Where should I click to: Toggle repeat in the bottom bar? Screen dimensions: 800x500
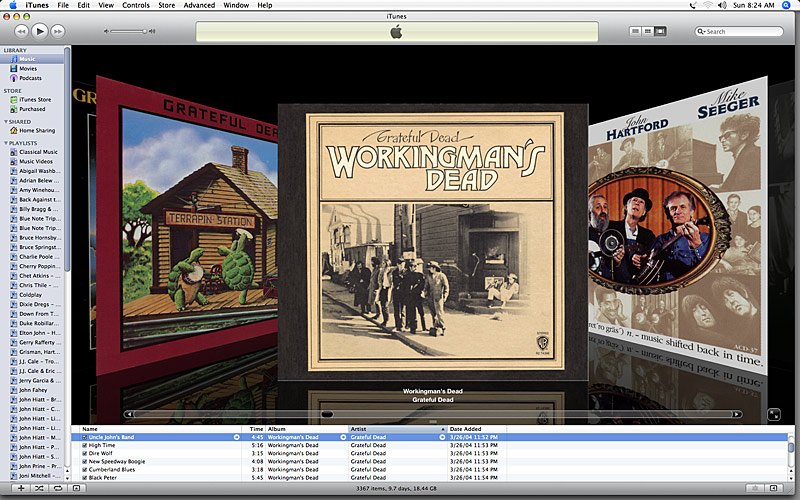point(58,488)
